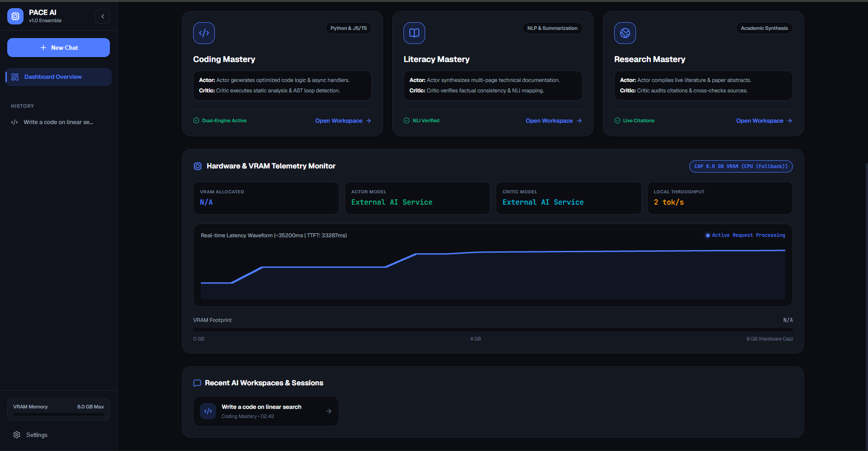Click the Python & JS/TS tag
Image resolution: width=868 pixels, height=451 pixels.
[349, 28]
